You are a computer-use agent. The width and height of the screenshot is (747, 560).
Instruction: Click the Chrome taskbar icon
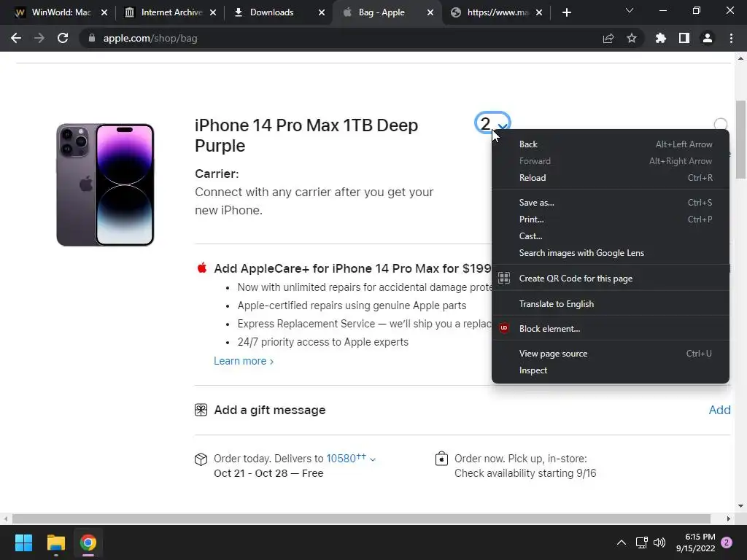click(88, 542)
